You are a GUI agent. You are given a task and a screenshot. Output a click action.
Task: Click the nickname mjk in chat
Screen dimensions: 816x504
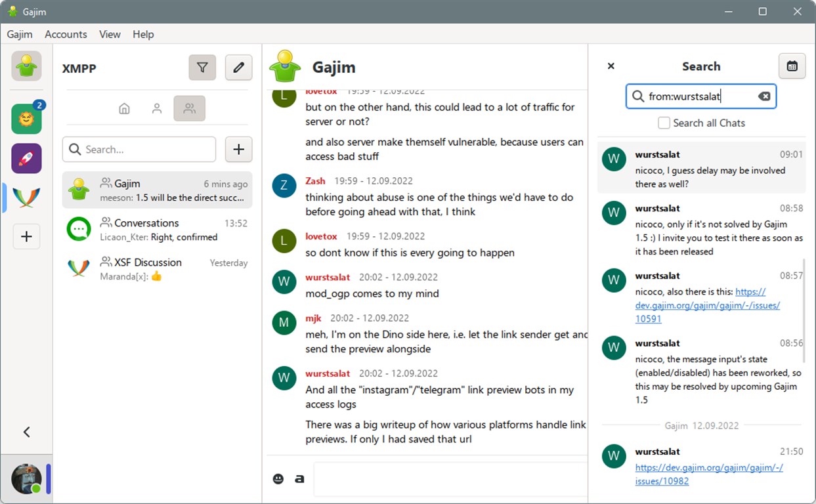click(x=313, y=318)
